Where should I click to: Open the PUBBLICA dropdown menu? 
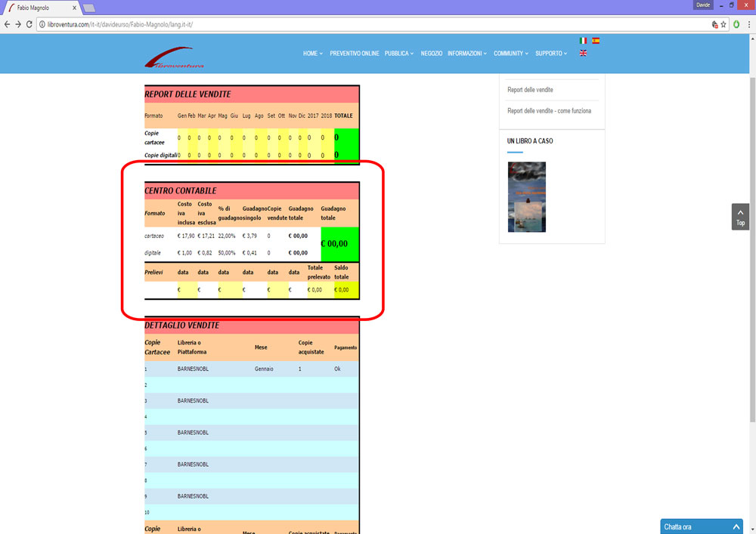pyautogui.click(x=398, y=54)
